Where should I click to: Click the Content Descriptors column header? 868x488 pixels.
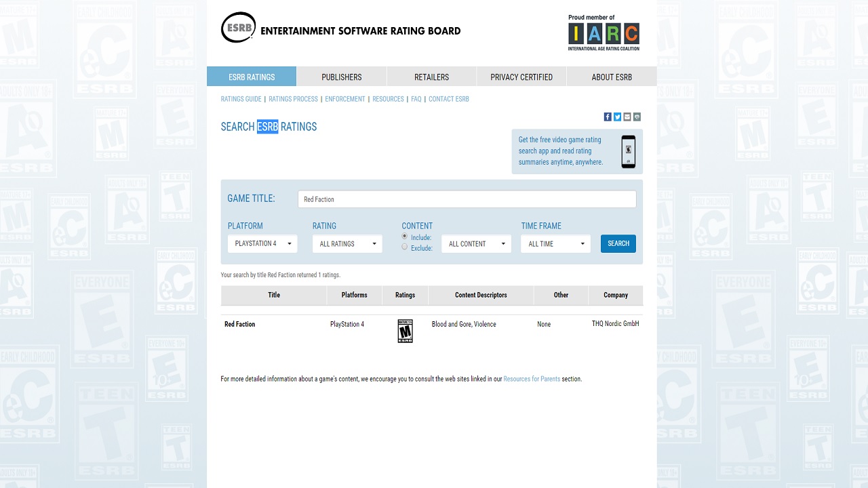tap(481, 295)
